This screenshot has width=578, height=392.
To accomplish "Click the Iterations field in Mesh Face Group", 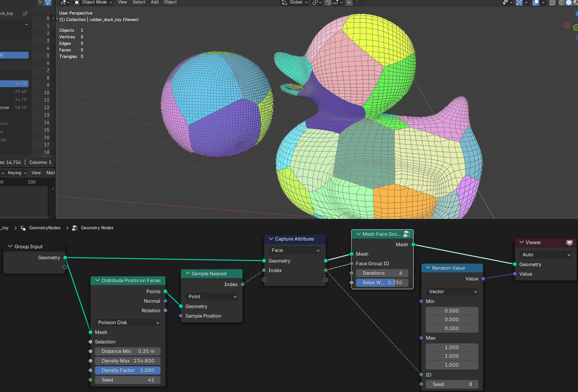I will [382, 273].
